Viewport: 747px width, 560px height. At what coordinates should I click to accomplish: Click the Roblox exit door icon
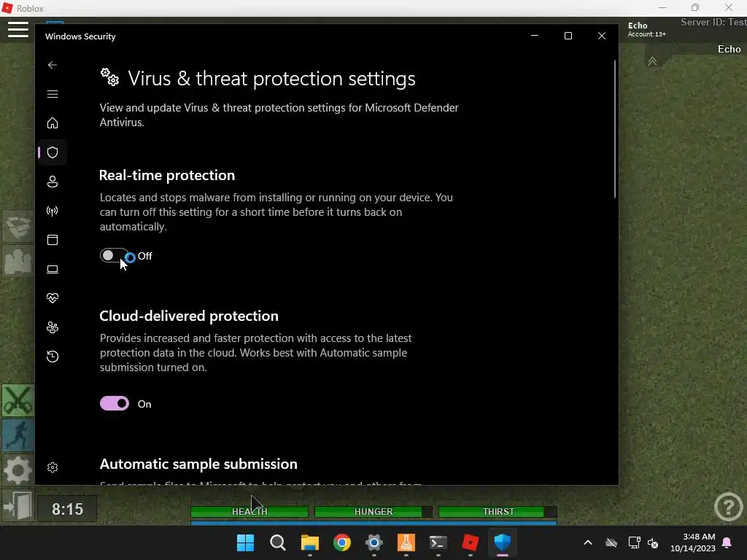[18, 506]
